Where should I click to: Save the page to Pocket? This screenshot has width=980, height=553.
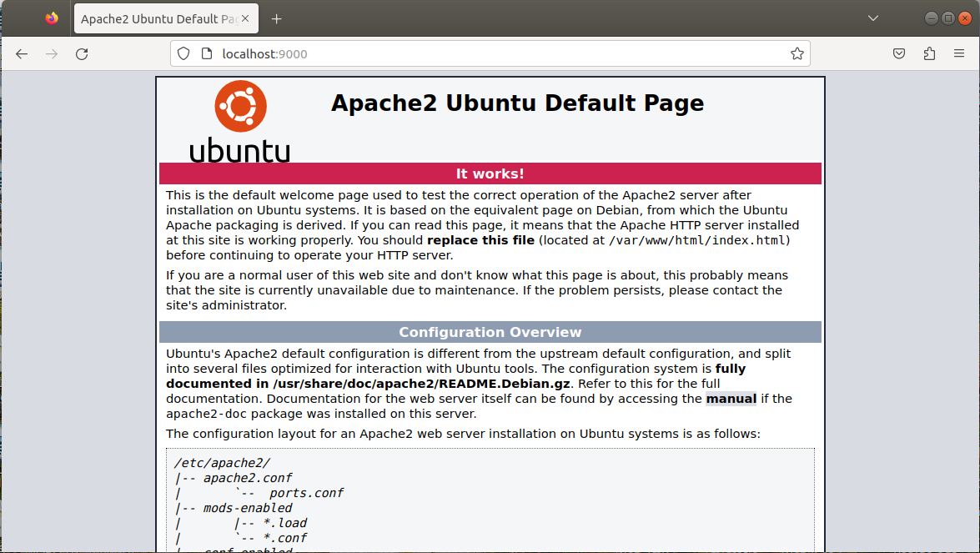(899, 54)
